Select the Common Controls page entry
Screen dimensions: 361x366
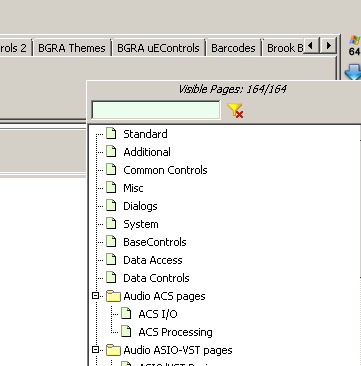(165, 170)
